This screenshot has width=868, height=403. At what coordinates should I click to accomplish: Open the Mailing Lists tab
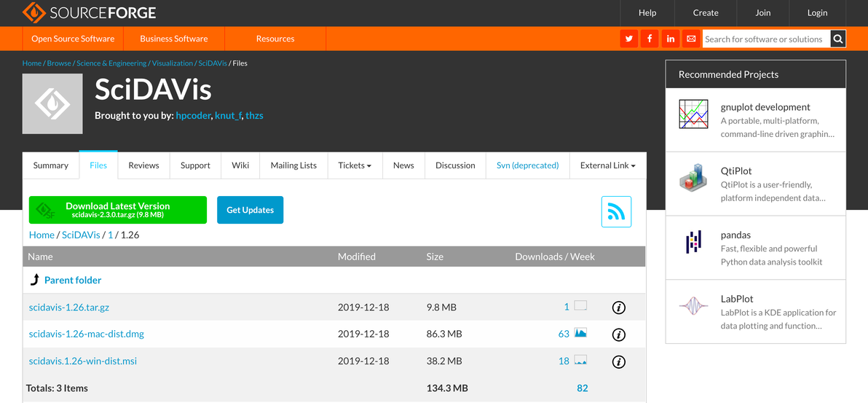click(293, 165)
